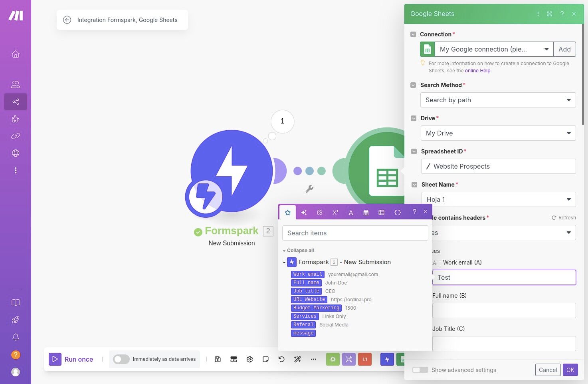Viewport: 588px width, 384px height.
Task: Open the user profile avatar
Action: click(x=16, y=372)
